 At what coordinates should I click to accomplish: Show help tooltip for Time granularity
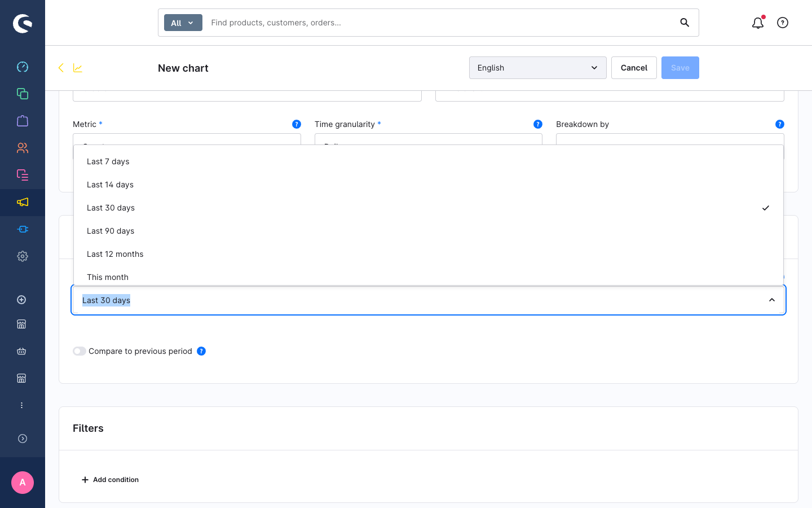pos(538,124)
